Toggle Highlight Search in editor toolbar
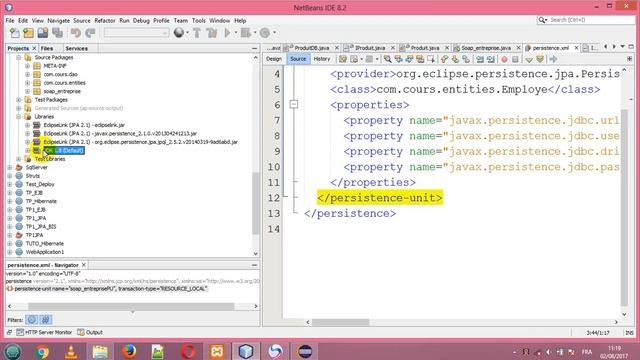 point(420,59)
